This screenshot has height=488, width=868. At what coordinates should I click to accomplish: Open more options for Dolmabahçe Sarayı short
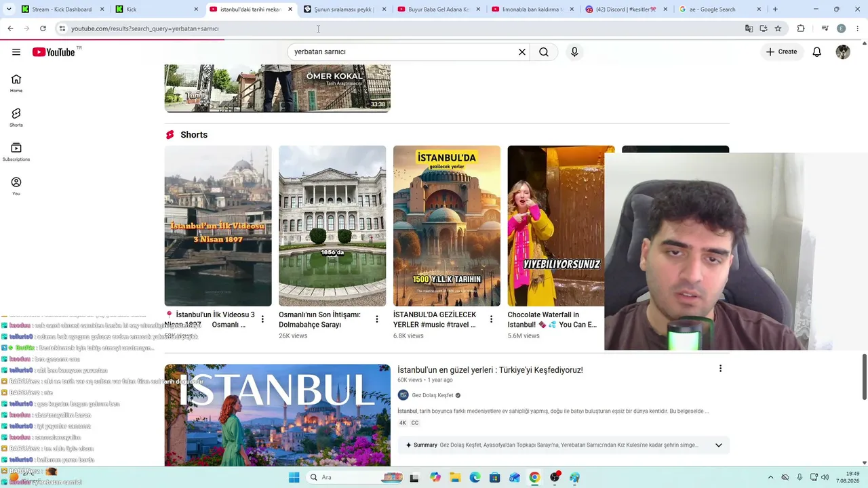point(377,319)
